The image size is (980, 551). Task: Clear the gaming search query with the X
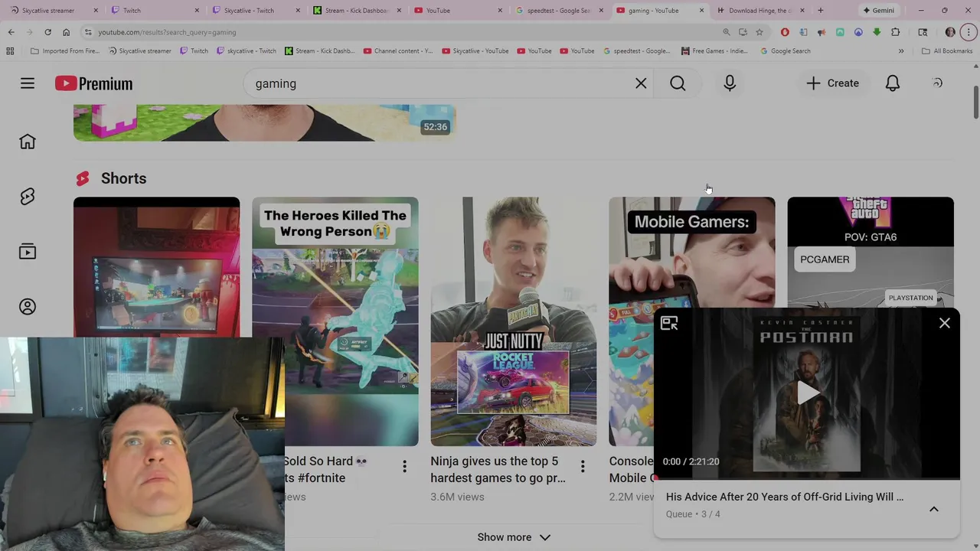click(x=641, y=83)
